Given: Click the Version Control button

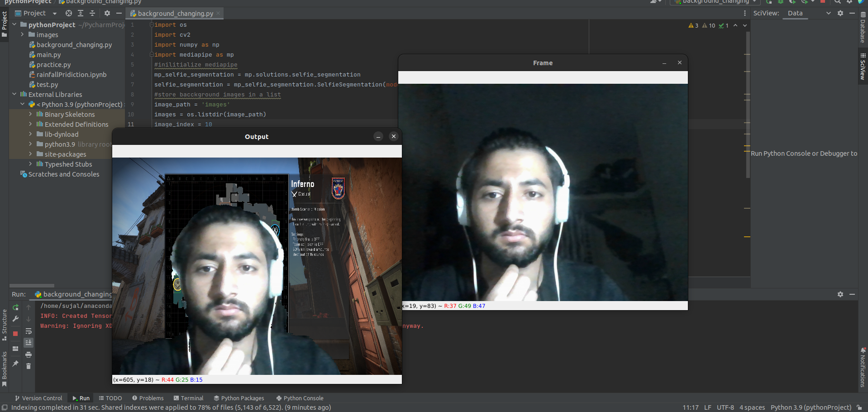Looking at the screenshot, I should pos(39,398).
